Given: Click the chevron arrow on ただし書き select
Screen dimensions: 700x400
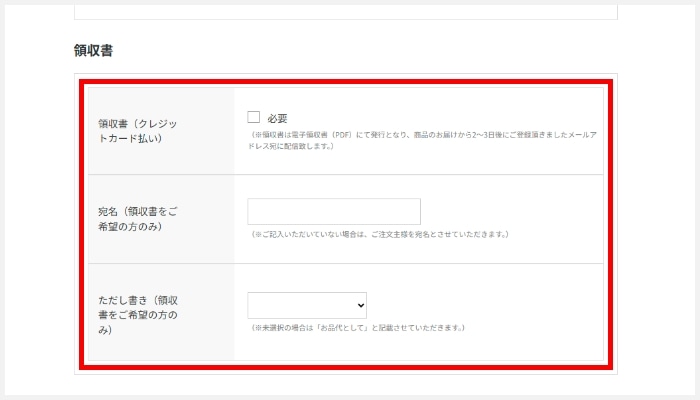Looking at the screenshot, I should pos(359,306).
